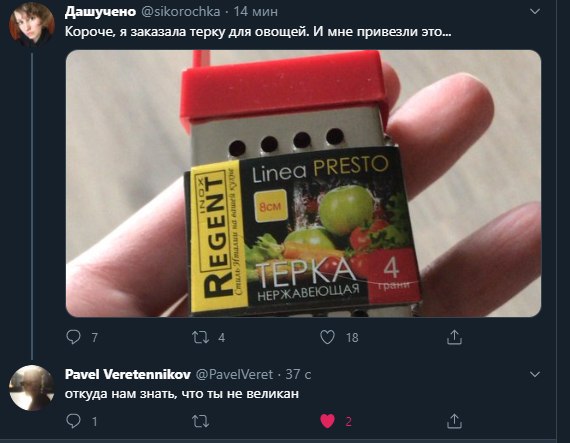Open the 14 мин tweet timestamp
The width and height of the screenshot is (570, 443).
pyautogui.click(x=256, y=12)
